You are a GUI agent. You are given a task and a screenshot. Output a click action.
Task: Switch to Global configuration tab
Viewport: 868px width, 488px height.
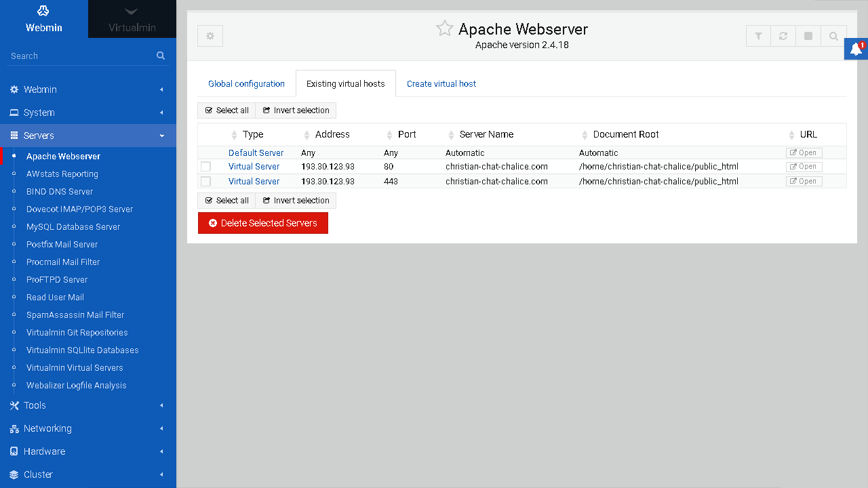246,84
